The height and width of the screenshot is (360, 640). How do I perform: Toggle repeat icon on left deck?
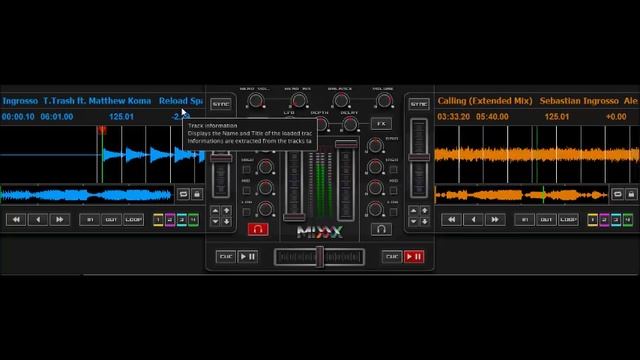pyautogui.click(x=183, y=194)
